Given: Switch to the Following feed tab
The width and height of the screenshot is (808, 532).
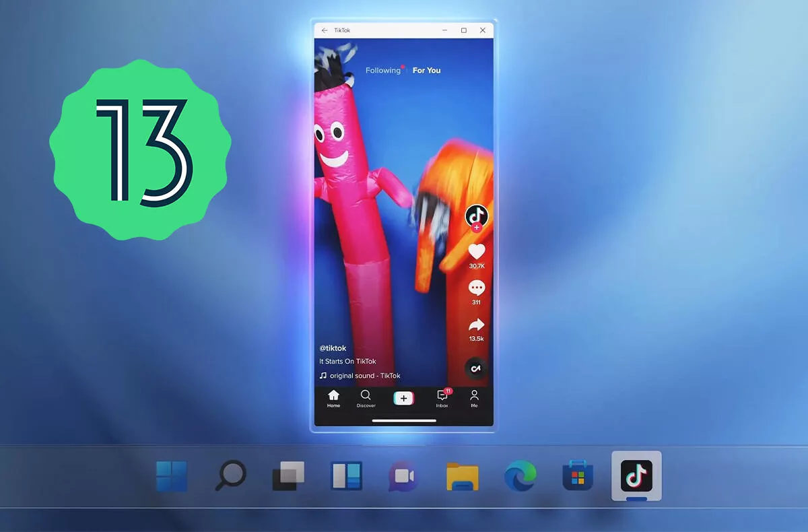Looking at the screenshot, I should tap(383, 70).
